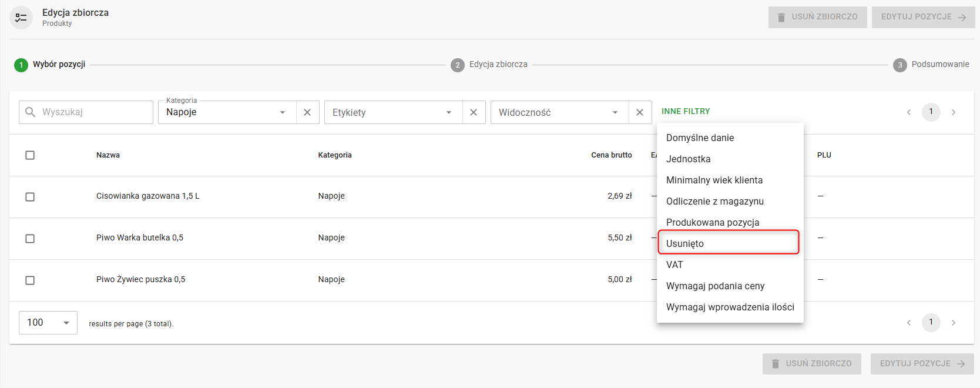Clear the Etykiety filter with X

(474, 112)
